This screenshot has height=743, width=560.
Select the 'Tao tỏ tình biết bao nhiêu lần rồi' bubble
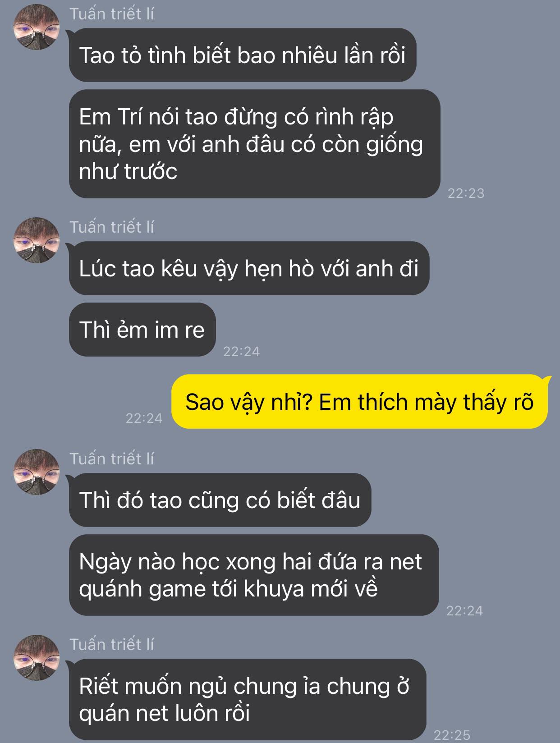tap(243, 55)
